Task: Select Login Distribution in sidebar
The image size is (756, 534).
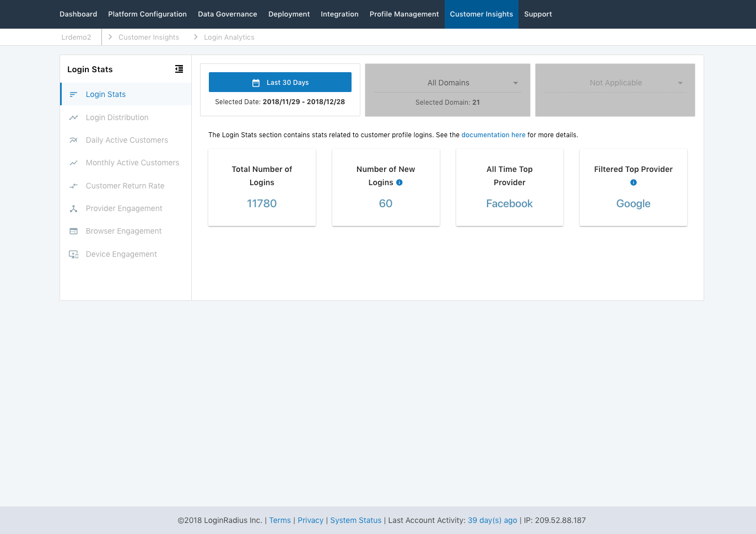Action: [126, 117]
